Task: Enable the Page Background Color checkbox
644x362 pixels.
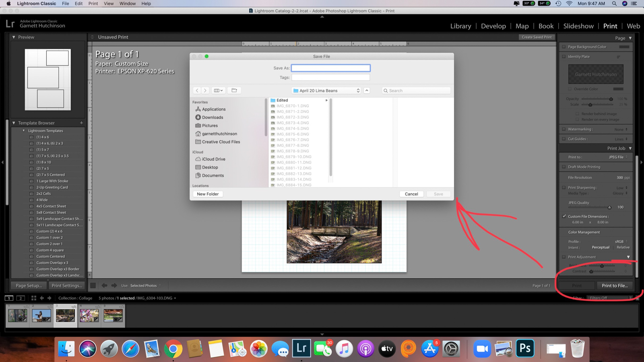Action: 564,47
